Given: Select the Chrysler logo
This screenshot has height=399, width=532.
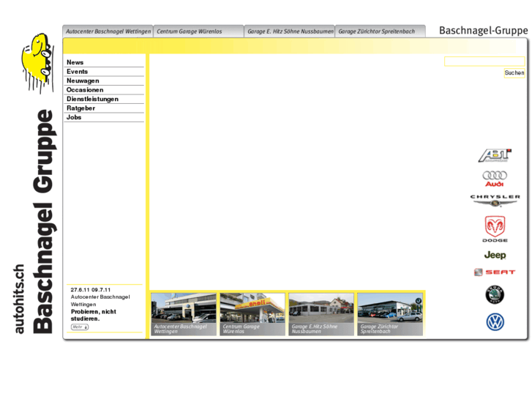Looking at the screenshot, I should coord(495,201).
